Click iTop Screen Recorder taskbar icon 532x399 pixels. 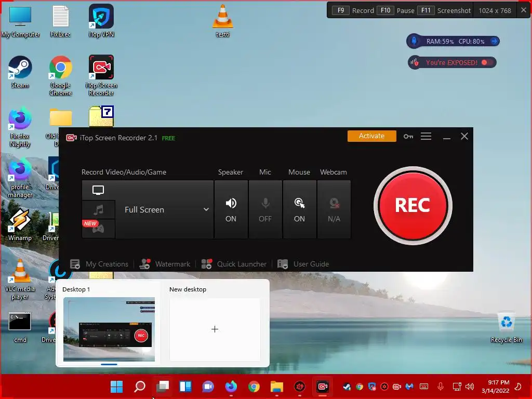pyautogui.click(x=322, y=387)
